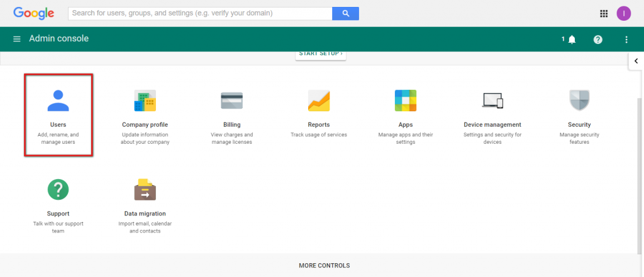Click the Billing label text

[232, 125]
